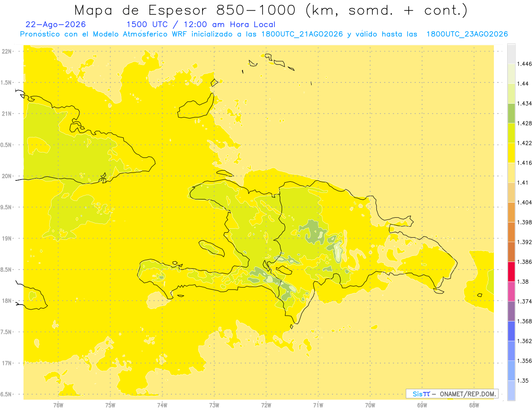Click the longitude label "75W"
Image resolution: width=532 pixels, height=411 pixels.
[110, 405]
